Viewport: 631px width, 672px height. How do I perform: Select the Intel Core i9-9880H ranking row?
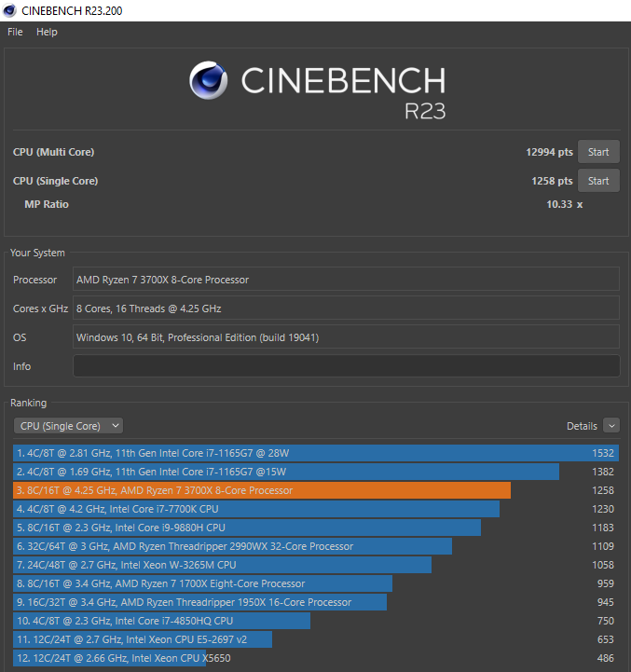[x=316, y=528]
